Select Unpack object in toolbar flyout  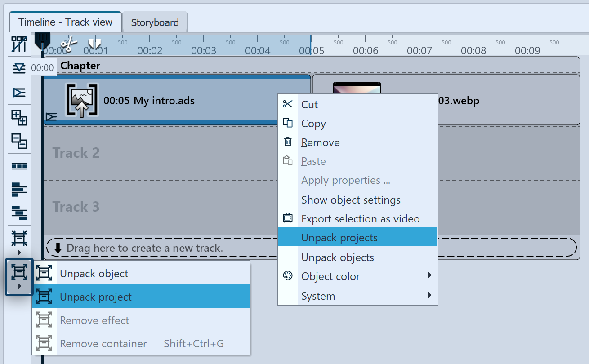point(94,274)
